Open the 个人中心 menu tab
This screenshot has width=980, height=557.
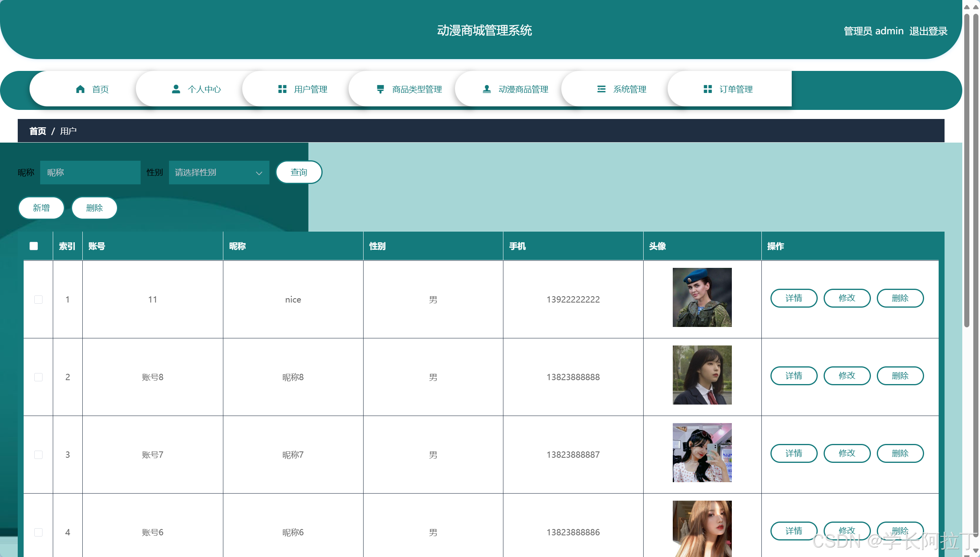pyautogui.click(x=204, y=89)
